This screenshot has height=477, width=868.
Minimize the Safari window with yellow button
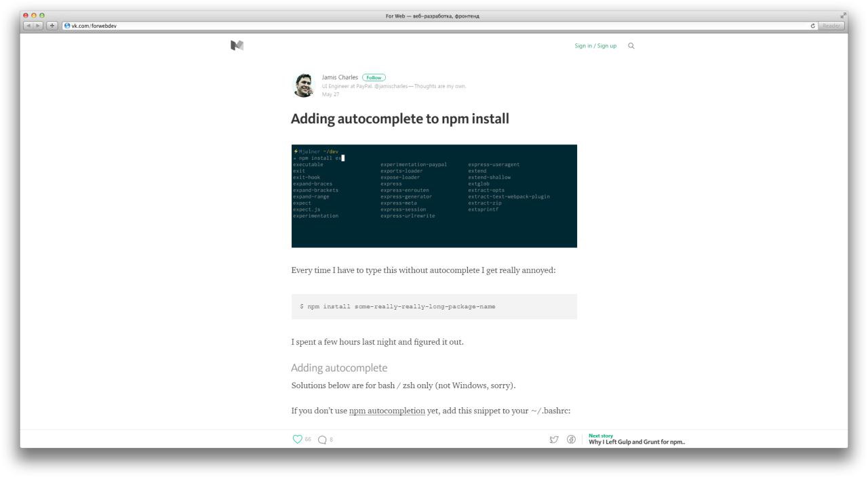coord(33,16)
